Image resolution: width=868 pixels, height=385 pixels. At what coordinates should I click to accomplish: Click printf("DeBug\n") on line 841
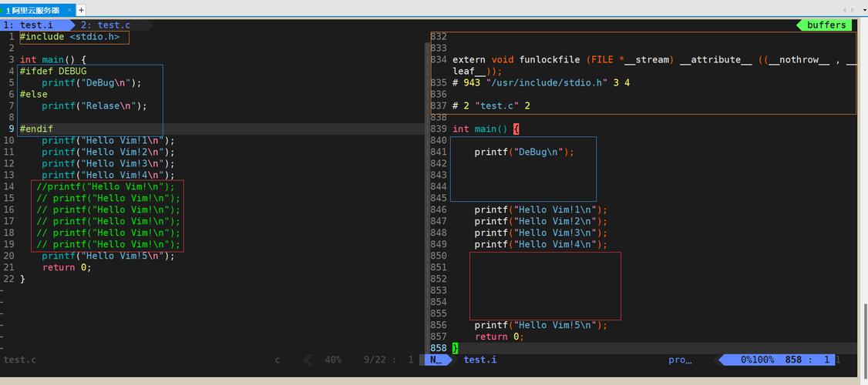coord(525,152)
